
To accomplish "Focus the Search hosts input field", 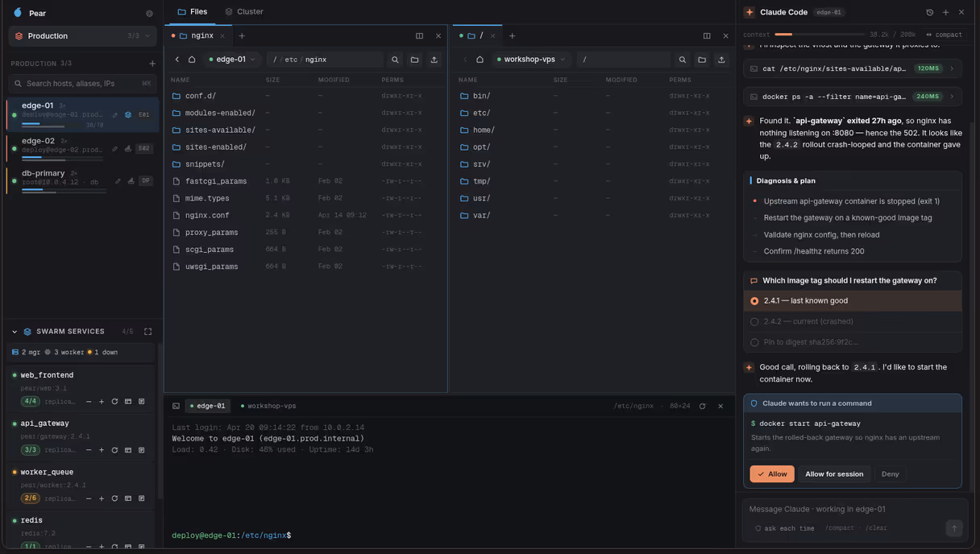I will pyautogui.click(x=82, y=83).
